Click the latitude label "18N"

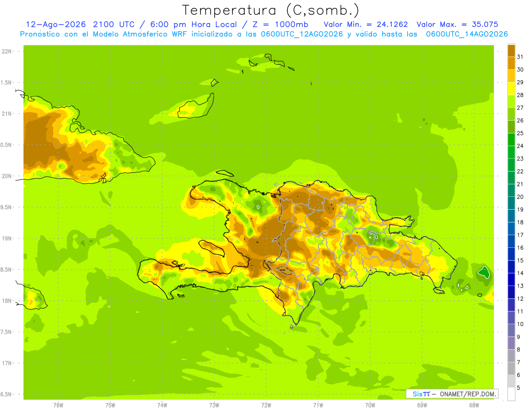click(7, 301)
